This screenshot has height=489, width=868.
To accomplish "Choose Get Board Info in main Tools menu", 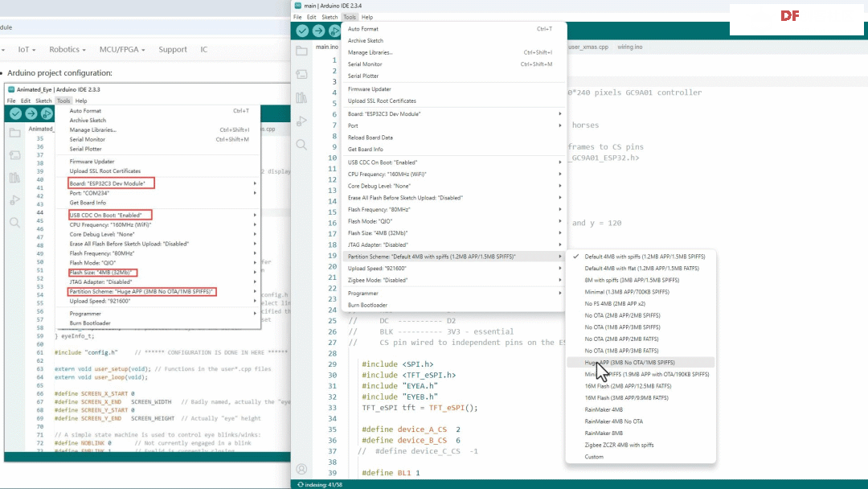I will click(454, 150).
